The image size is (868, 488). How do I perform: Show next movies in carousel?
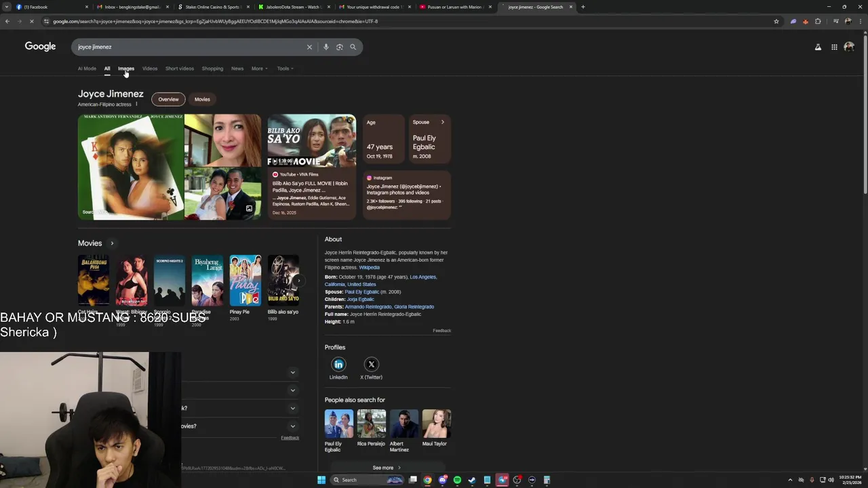coord(298,281)
